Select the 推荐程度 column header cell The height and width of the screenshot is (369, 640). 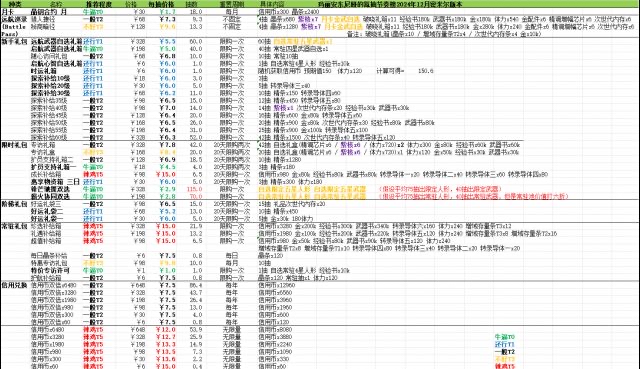pos(98,4)
